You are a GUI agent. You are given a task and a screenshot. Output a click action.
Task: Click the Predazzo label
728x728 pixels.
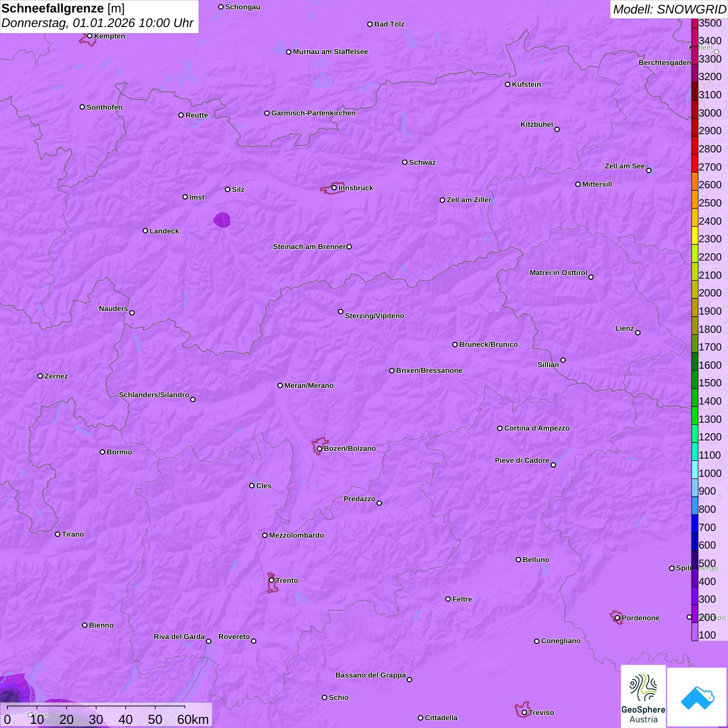(x=359, y=499)
